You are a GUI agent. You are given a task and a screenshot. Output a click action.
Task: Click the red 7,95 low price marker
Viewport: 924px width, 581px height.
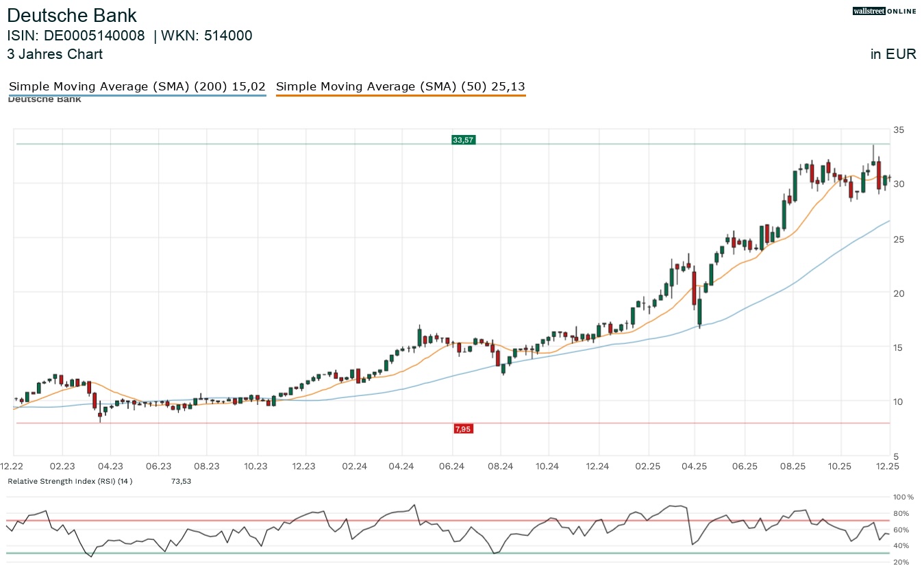coord(463,429)
